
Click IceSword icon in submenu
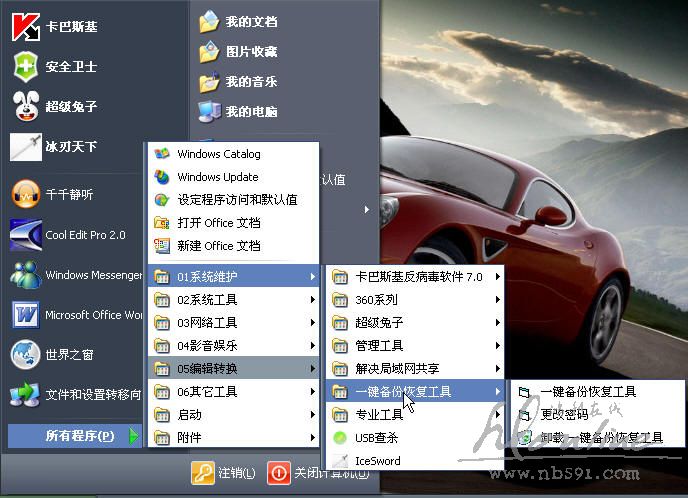[x=341, y=461]
